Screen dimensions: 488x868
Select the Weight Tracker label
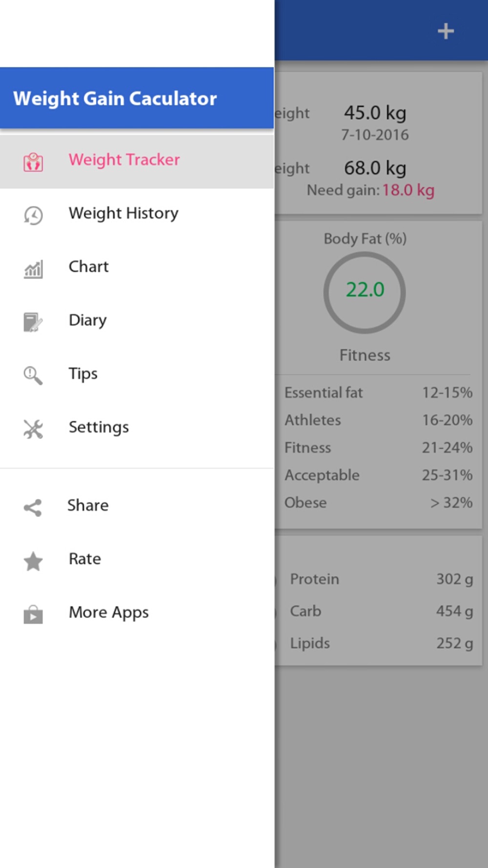(124, 160)
